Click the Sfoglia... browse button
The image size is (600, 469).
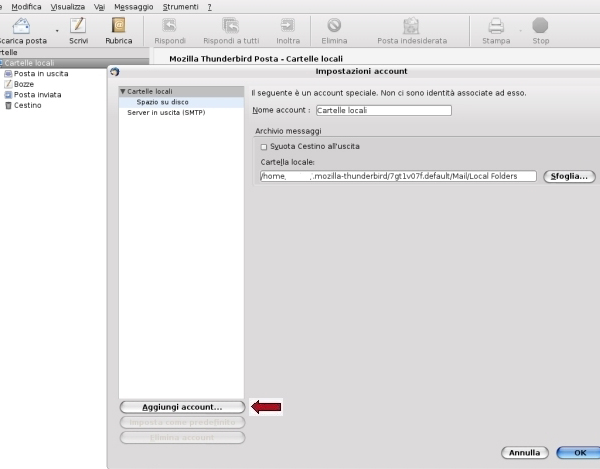[569, 176]
